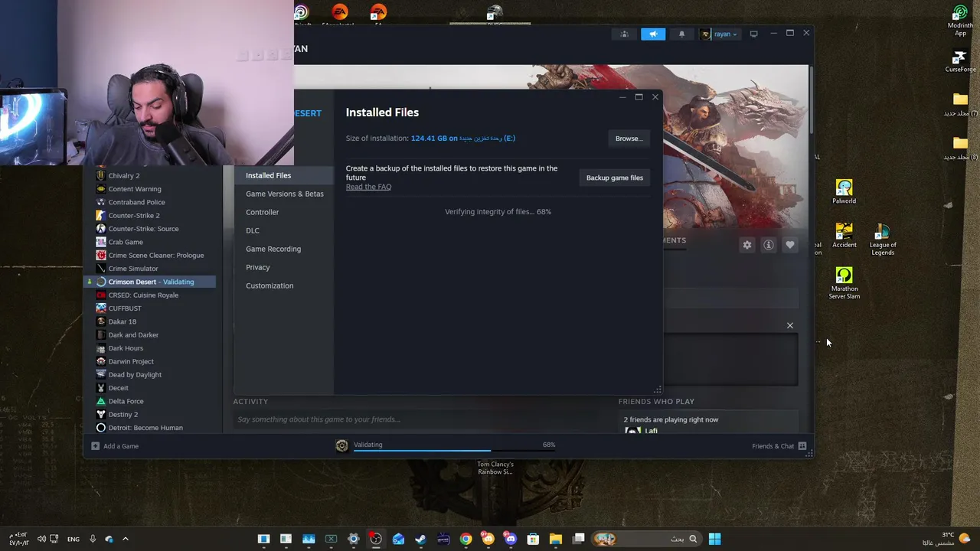Click the Crab Game icon in library
Image resolution: width=980 pixels, height=551 pixels.
pyautogui.click(x=101, y=242)
